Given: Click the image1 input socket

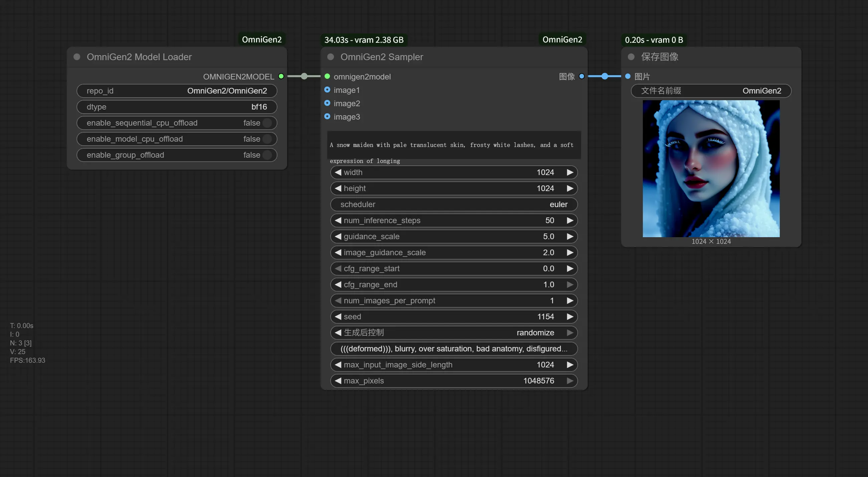Looking at the screenshot, I should tap(327, 90).
